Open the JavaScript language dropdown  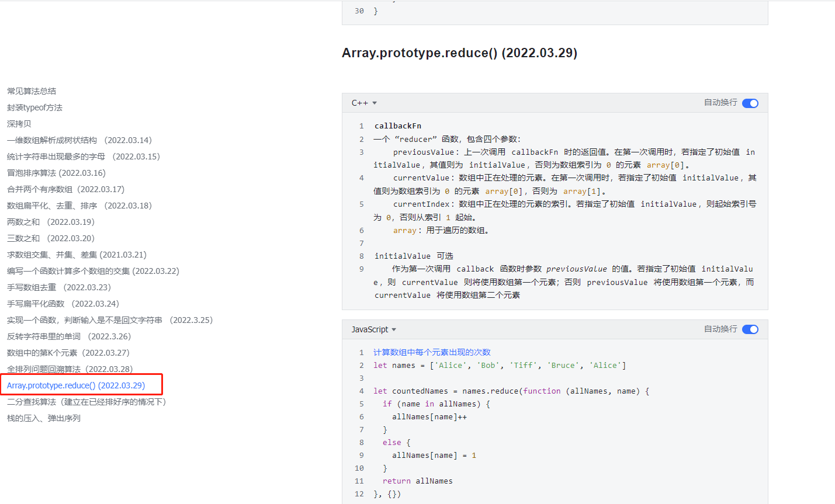pos(374,329)
